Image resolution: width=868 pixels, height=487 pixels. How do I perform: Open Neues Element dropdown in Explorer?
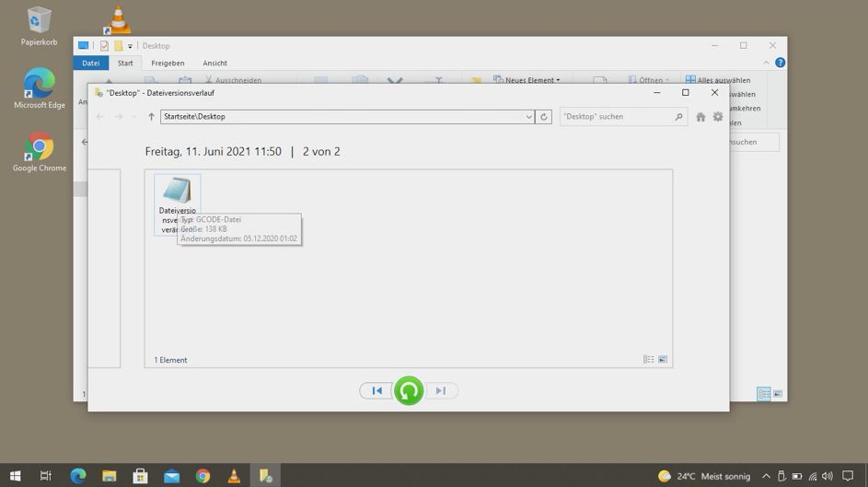tap(527, 80)
